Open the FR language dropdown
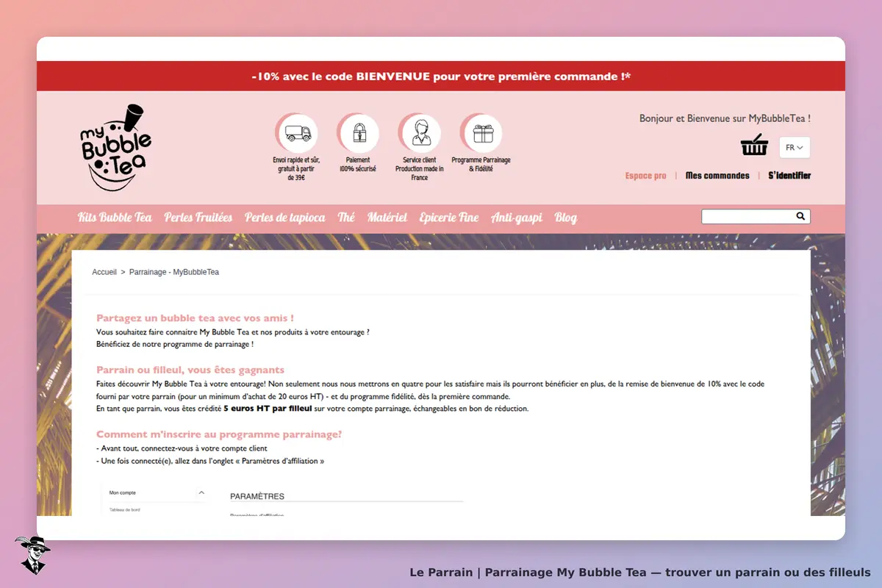Screen dimensions: 882x588 [x=795, y=148]
